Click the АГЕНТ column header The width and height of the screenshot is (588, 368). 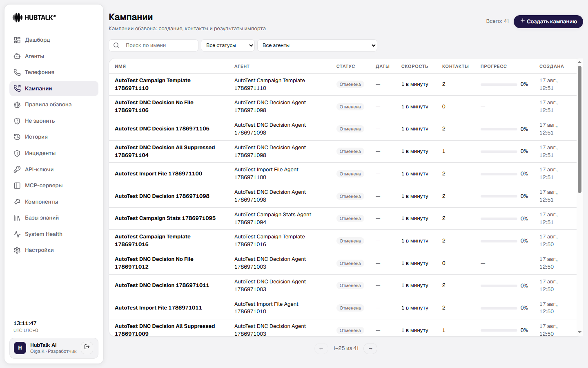[x=242, y=66]
